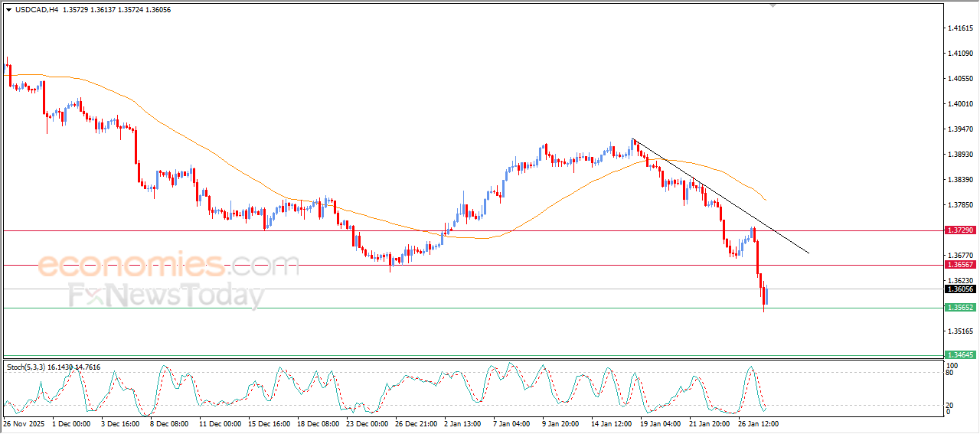This screenshot has height=434, width=980.
Task: Click the 20 level on stochastic scale
Action: (950, 405)
